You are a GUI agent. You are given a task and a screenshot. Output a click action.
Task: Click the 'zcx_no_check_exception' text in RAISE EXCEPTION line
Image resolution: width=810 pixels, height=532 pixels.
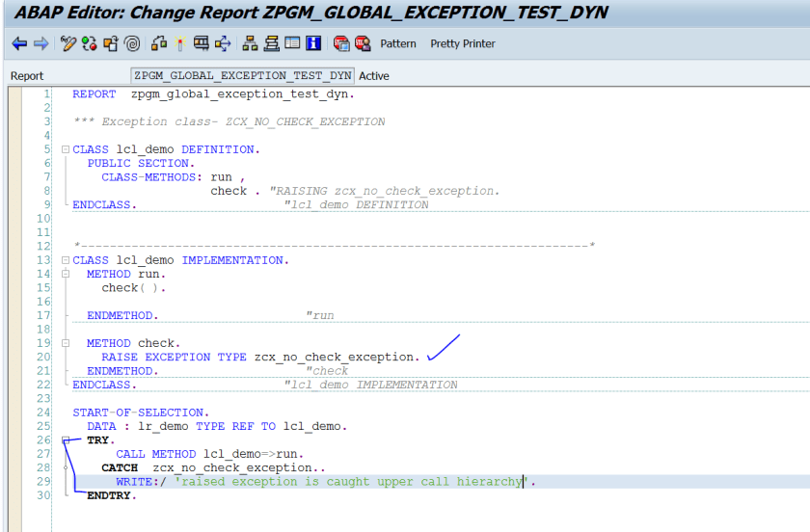click(334, 357)
